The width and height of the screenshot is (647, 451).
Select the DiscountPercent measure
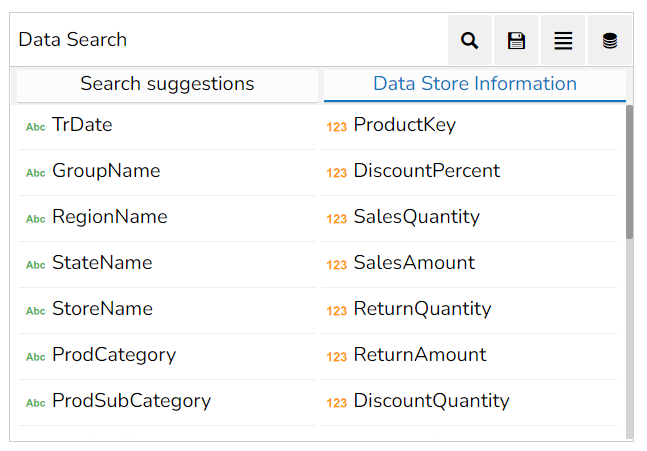[469, 171]
